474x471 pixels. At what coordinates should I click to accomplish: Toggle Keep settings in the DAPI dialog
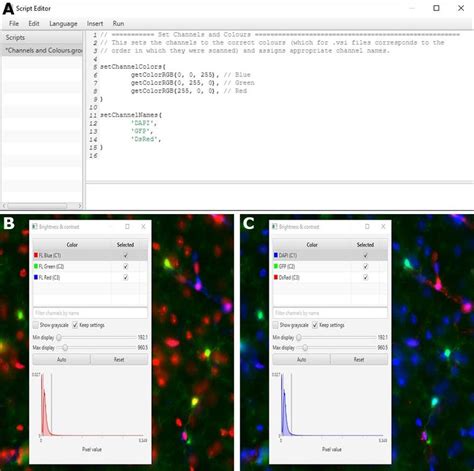315,325
